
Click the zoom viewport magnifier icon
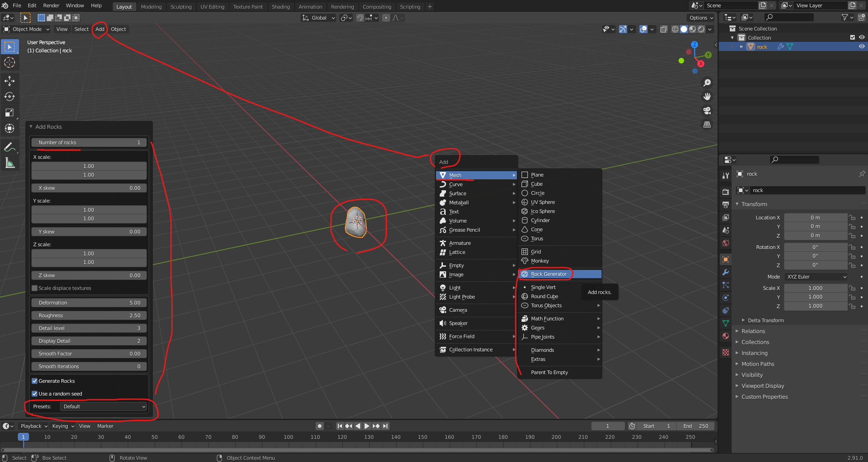pyautogui.click(x=707, y=83)
